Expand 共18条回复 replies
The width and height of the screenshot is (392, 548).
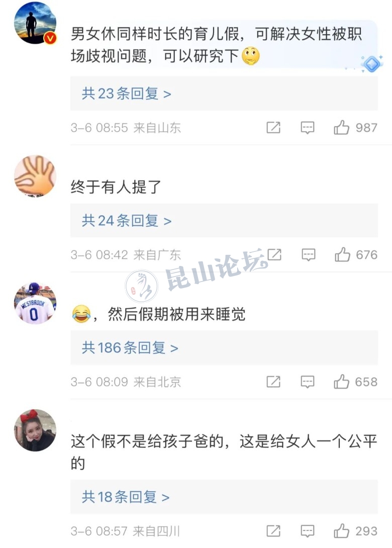pyautogui.click(x=126, y=497)
